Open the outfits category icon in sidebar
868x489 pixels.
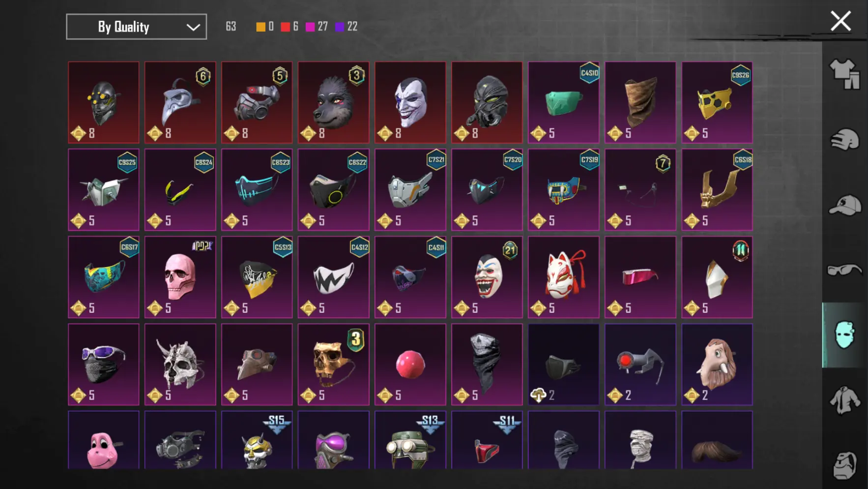pos(845,74)
